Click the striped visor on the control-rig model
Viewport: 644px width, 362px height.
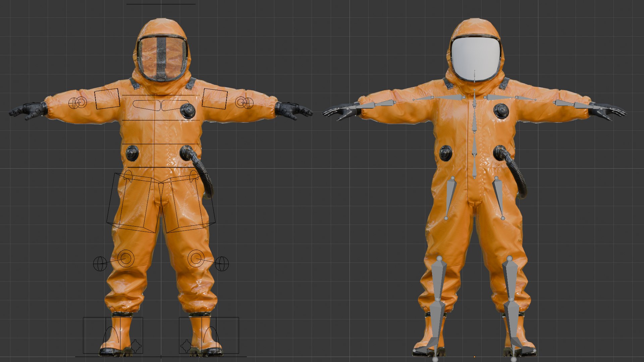tap(162, 59)
